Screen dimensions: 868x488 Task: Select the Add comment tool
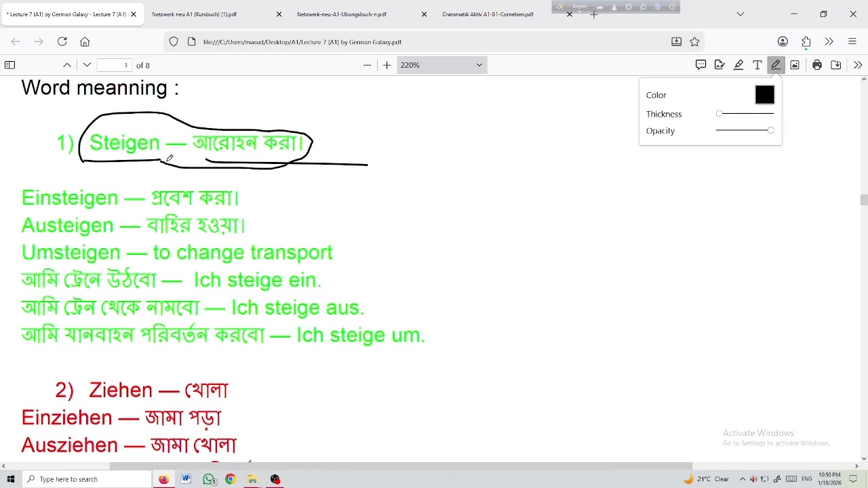(x=701, y=65)
